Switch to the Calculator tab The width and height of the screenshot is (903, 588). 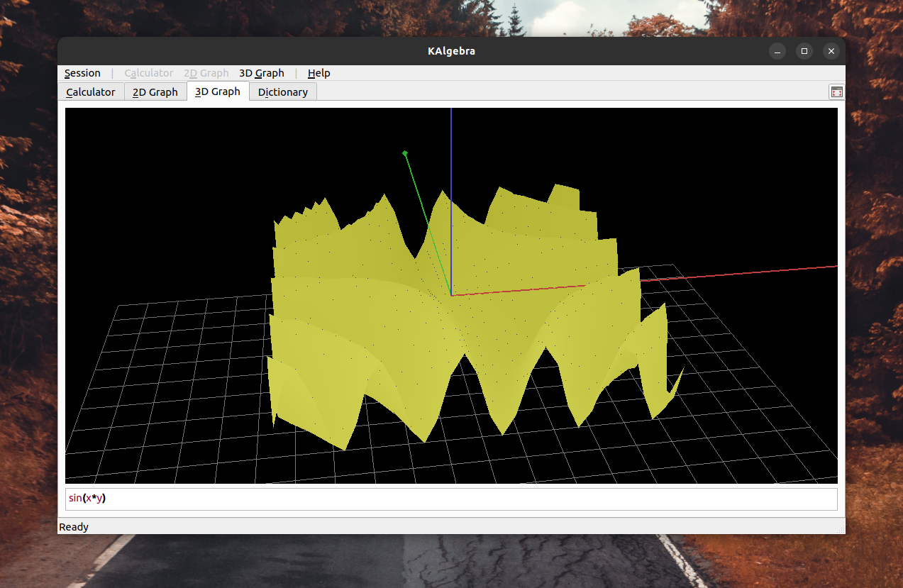90,91
